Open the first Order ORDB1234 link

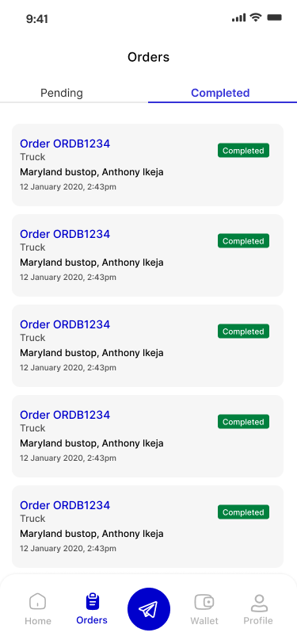tap(65, 144)
